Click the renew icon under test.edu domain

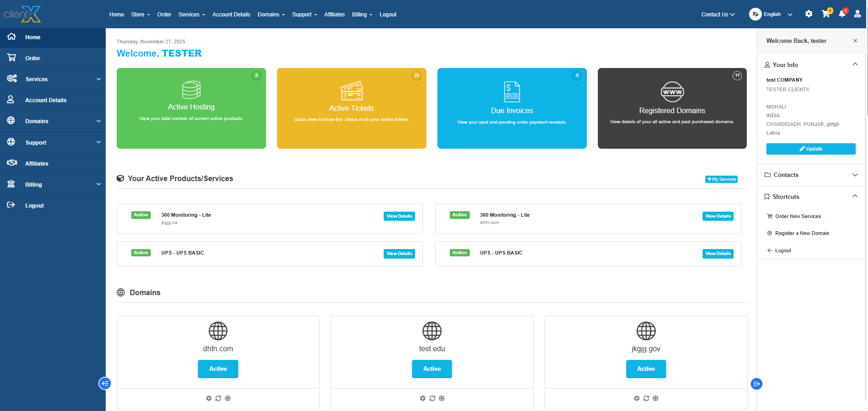click(x=432, y=398)
